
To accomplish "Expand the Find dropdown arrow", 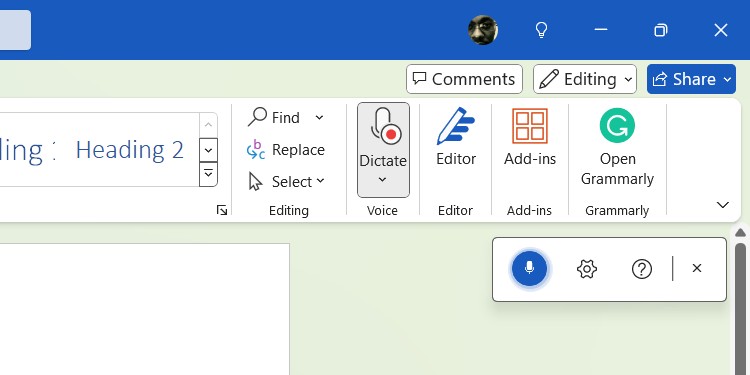I will click(320, 117).
